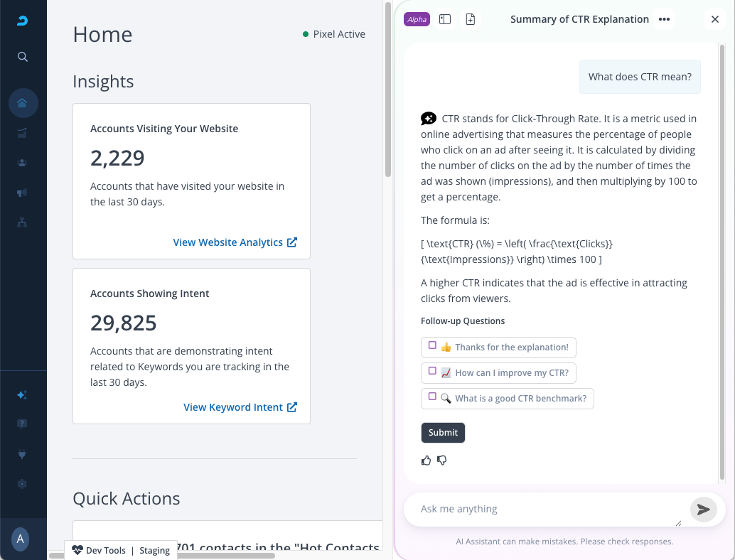Check "What is a good CTR benchmark?"
The width and height of the screenshot is (735, 560).
click(432, 397)
